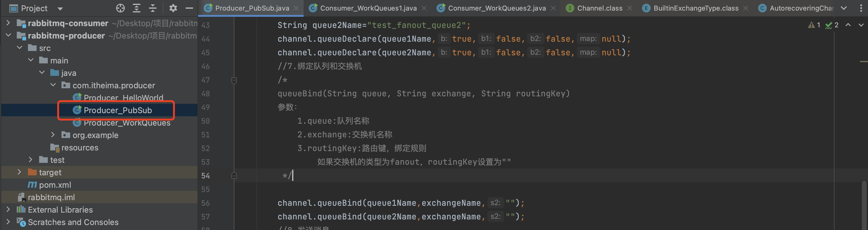This screenshot has width=868, height=230.
Task: Click the Expand All icon in Project panel
Action: (x=137, y=8)
